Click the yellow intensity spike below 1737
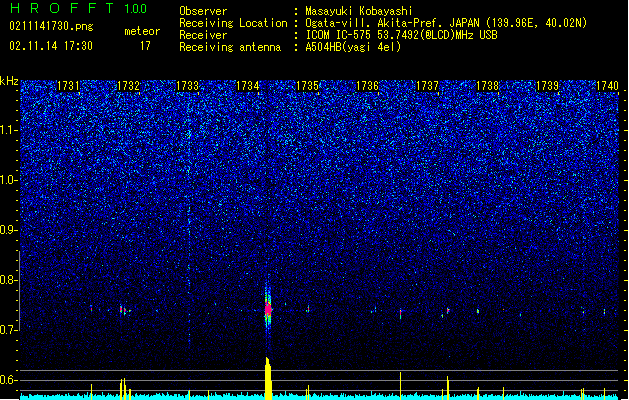 448,388
